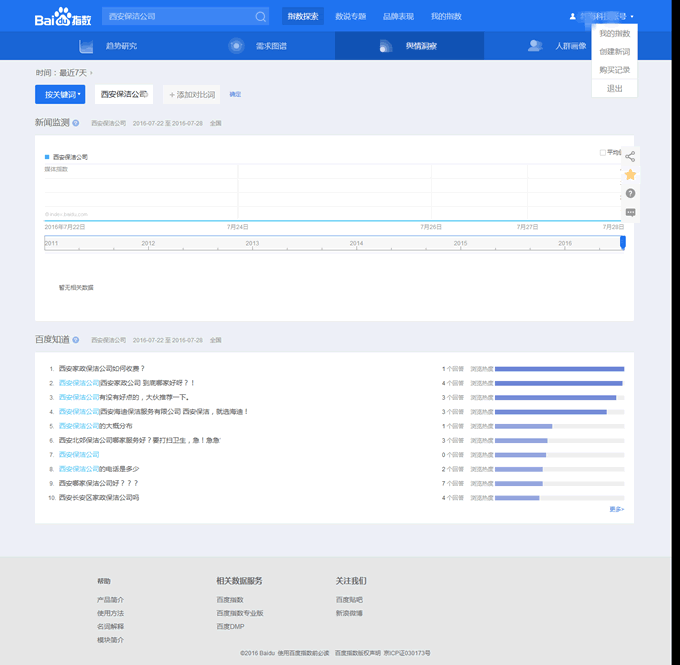Click the share icon beside the chart
This screenshot has height=665, width=680.
(x=630, y=156)
